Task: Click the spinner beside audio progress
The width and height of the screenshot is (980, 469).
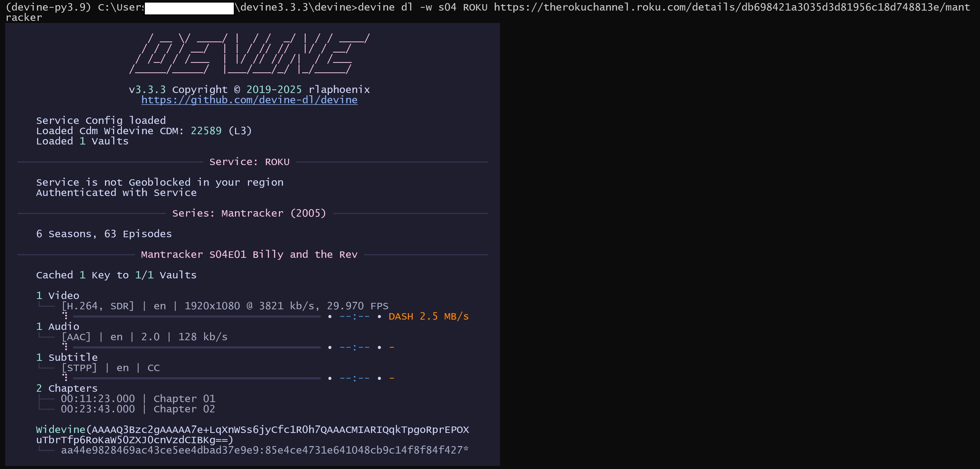Action: [x=65, y=346]
